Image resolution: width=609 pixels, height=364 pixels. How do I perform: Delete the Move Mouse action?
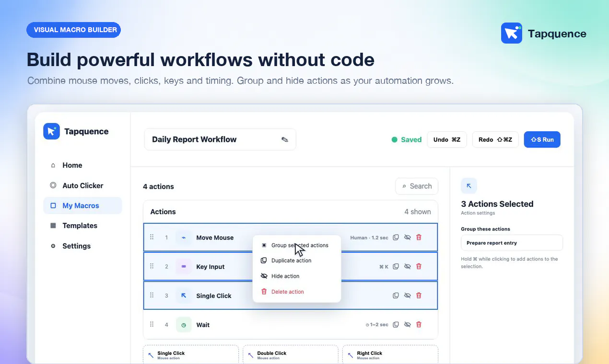click(x=419, y=238)
